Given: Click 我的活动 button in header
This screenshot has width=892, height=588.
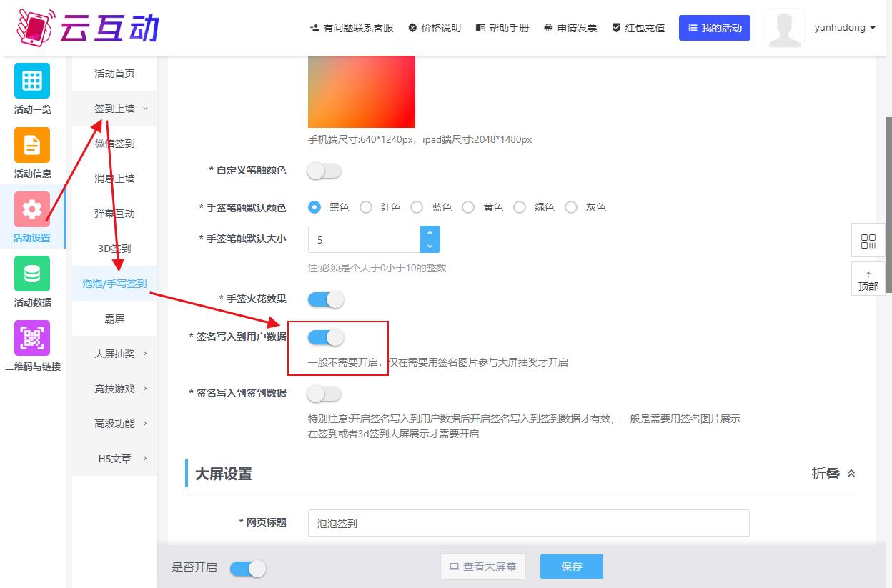Looking at the screenshot, I should (x=714, y=28).
